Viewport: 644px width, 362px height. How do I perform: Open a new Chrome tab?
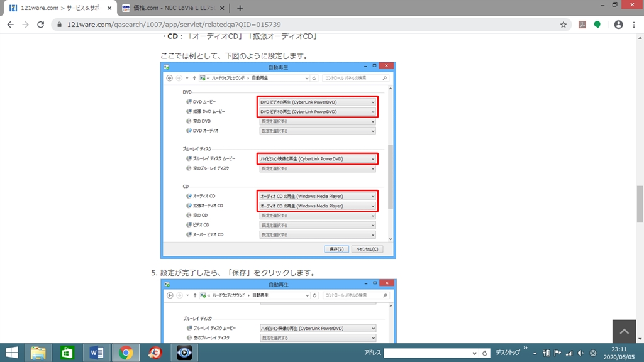[x=240, y=8]
